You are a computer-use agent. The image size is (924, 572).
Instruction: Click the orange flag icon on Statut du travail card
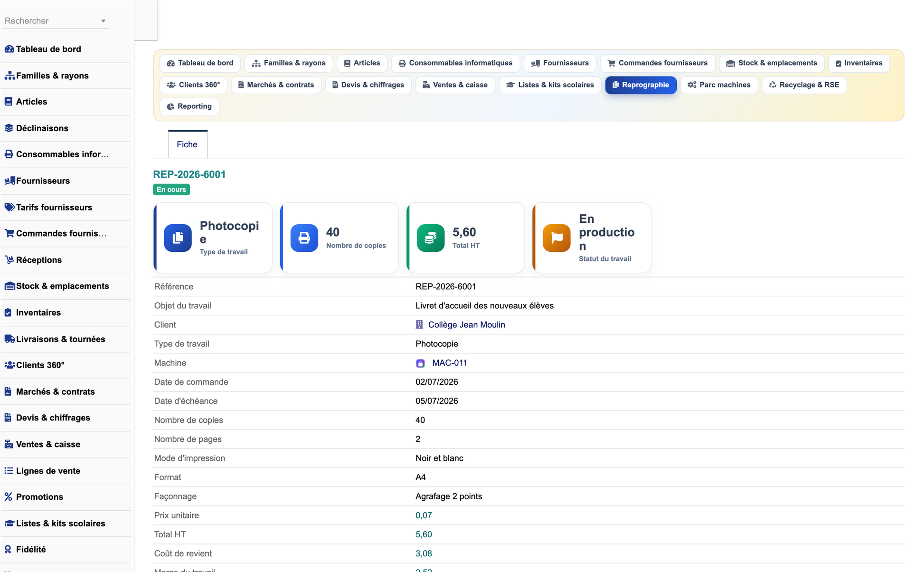[x=556, y=238]
